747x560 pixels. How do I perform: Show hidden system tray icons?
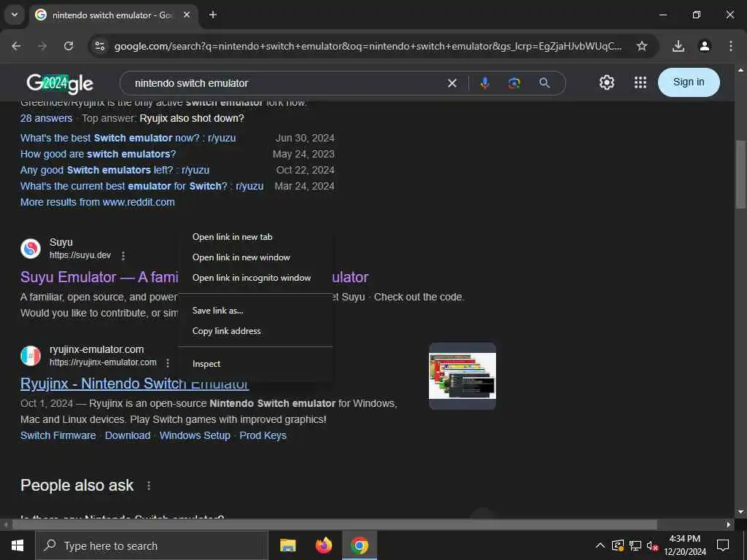click(x=600, y=545)
